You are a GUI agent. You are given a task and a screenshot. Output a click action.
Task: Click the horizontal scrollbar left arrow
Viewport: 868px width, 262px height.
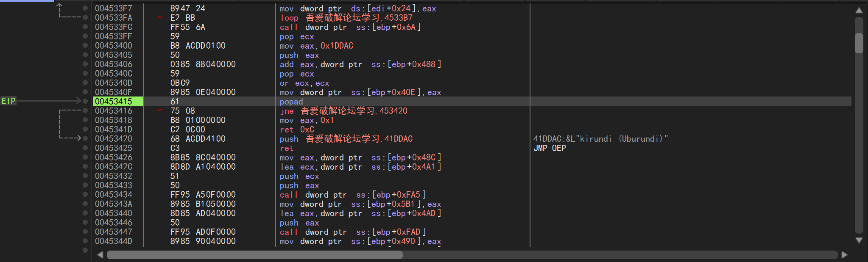point(100,255)
